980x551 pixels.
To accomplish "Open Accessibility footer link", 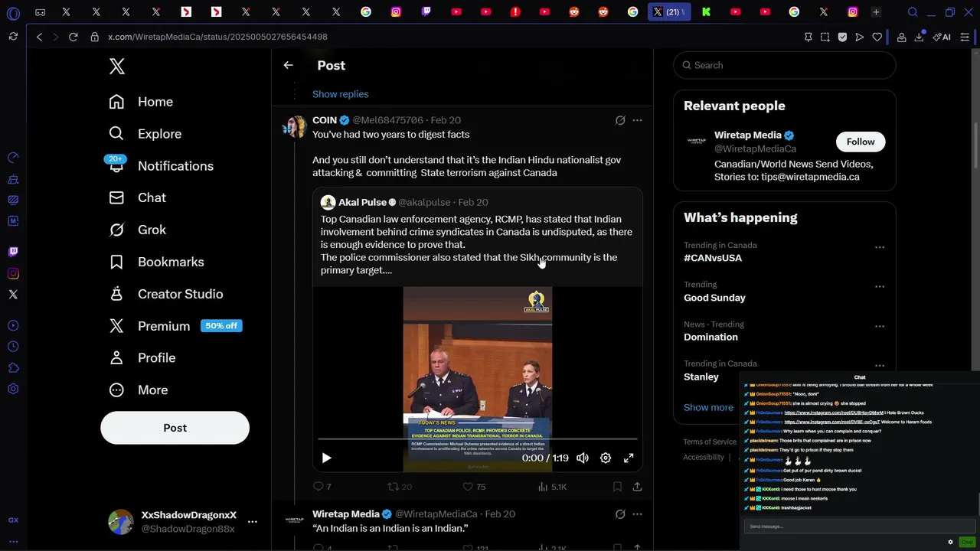I will [704, 457].
